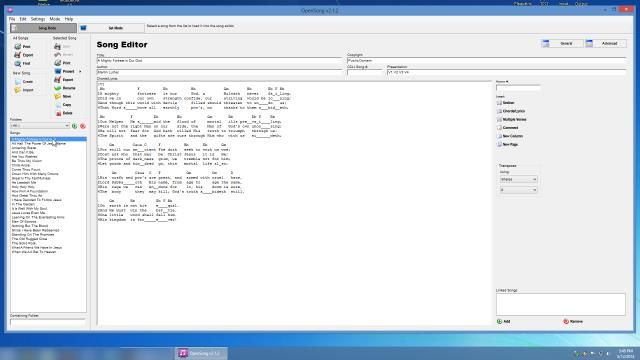640x360 pixels.
Task: Create a new song
Action: coord(23,82)
